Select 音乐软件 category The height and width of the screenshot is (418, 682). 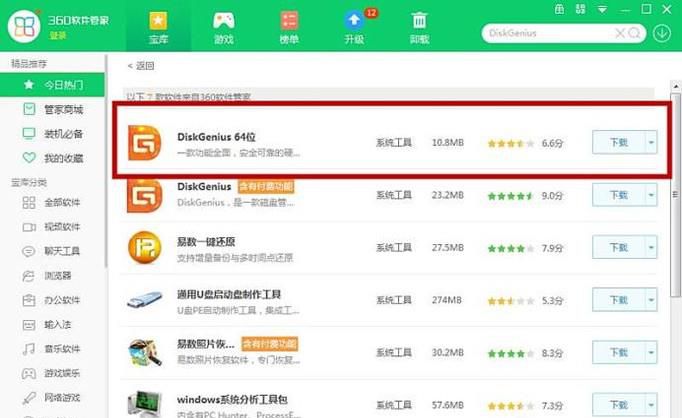(52, 349)
